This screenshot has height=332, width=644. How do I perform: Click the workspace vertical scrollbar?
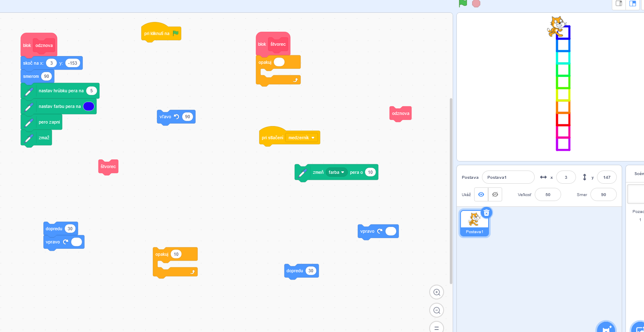(451, 189)
